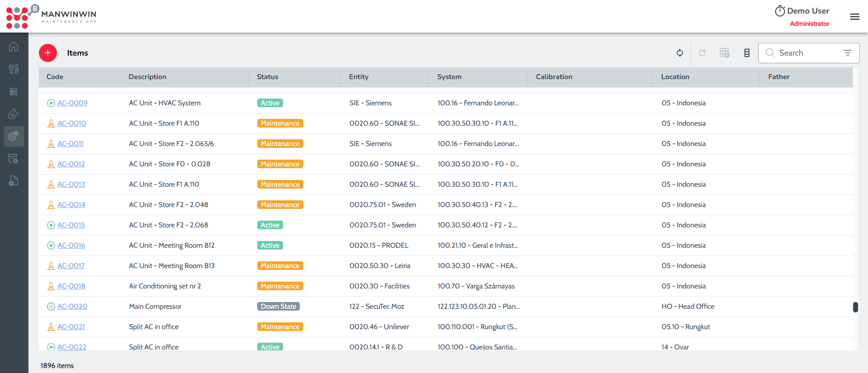The height and width of the screenshot is (373, 868).
Task: Select the 'Main Compressor' description cell
Action: pos(155,307)
